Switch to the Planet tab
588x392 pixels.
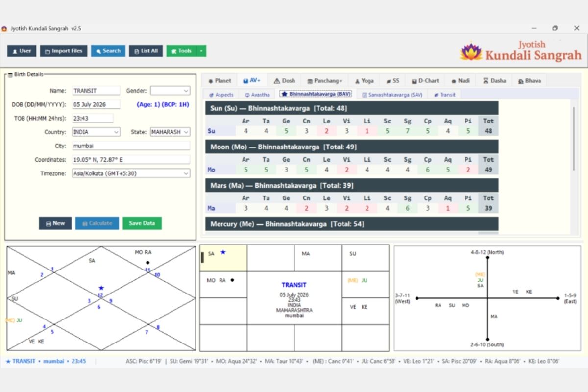pos(220,81)
